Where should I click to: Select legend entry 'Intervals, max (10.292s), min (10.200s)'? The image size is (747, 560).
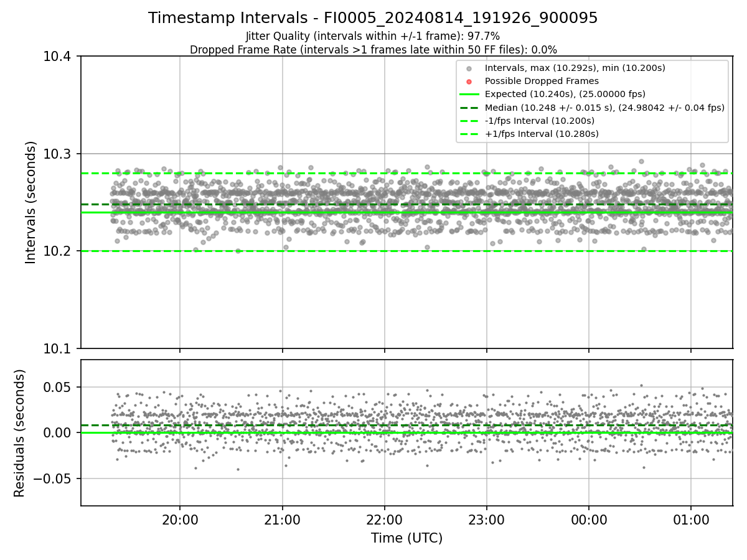[x=575, y=68]
